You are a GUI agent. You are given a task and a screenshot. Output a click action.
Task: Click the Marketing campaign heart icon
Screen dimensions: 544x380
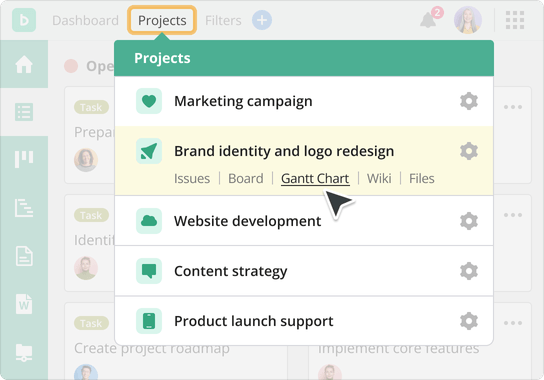149,101
